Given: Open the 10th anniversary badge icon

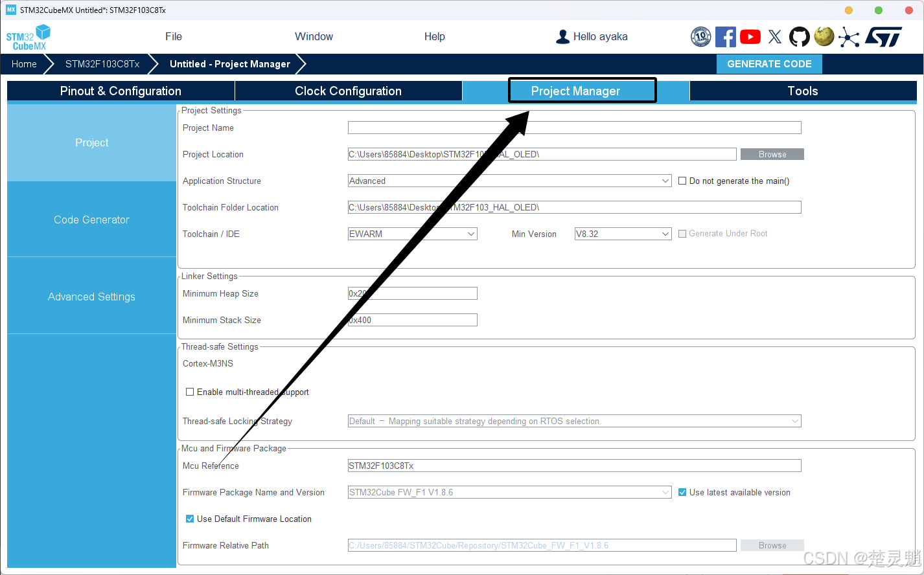Looking at the screenshot, I should pyautogui.click(x=701, y=37).
